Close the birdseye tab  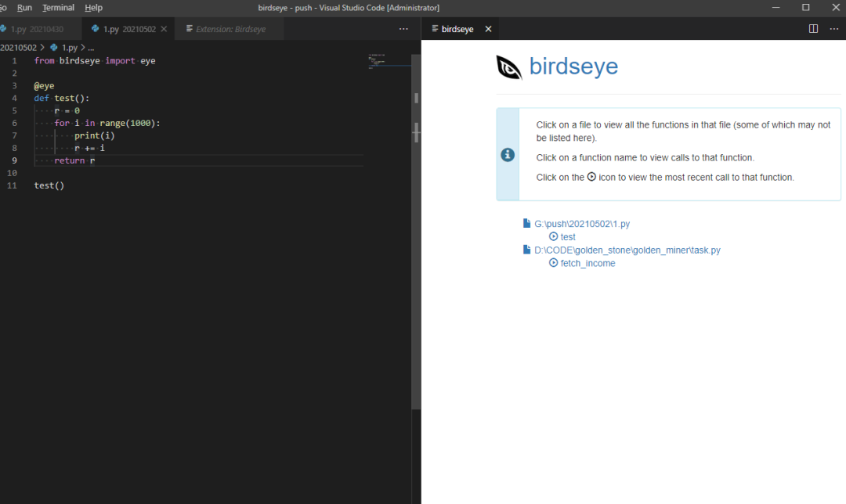click(x=488, y=29)
